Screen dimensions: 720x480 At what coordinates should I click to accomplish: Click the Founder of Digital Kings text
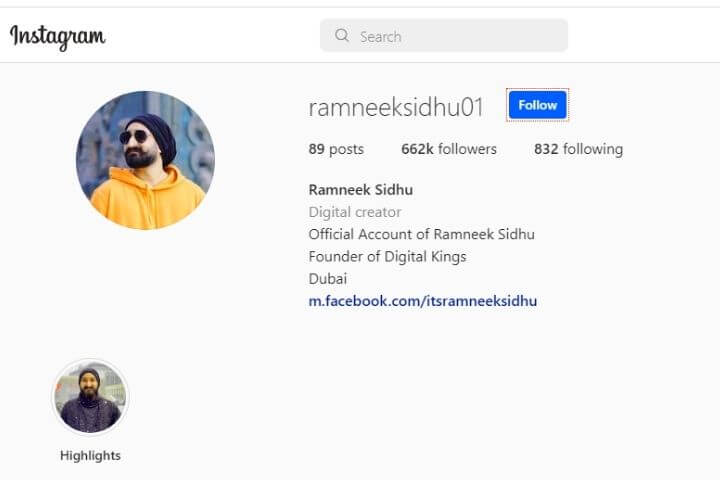[387, 256]
